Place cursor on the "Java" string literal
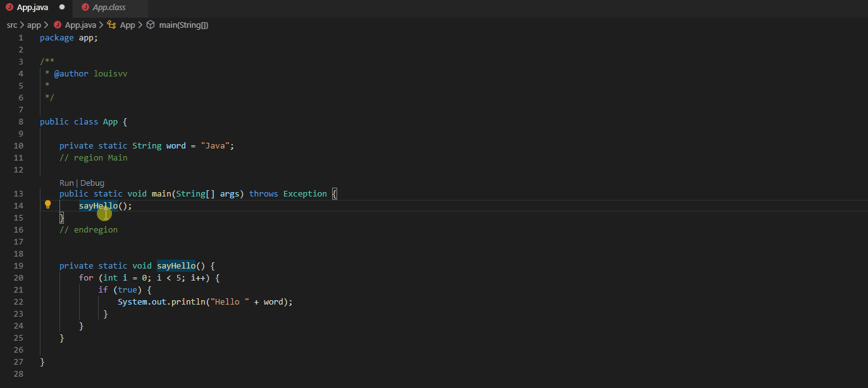The width and height of the screenshot is (868, 388). [x=215, y=146]
